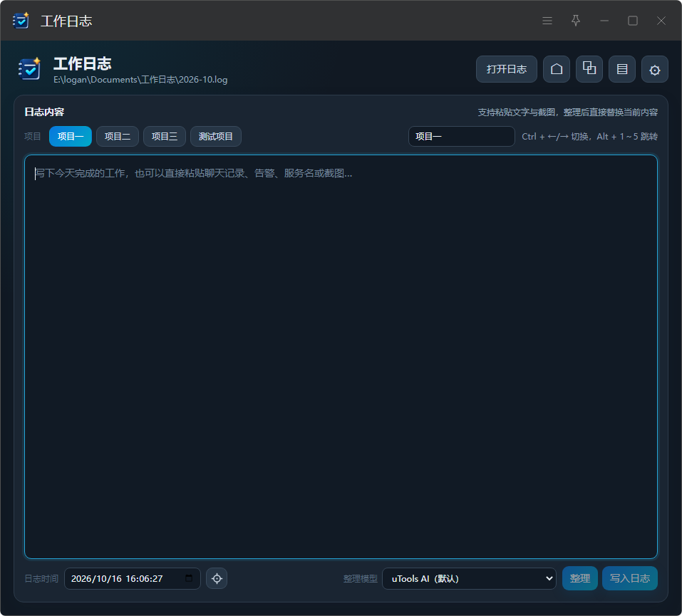682x616 pixels.
Task: Click the 日志内容 heading
Action: [44, 112]
